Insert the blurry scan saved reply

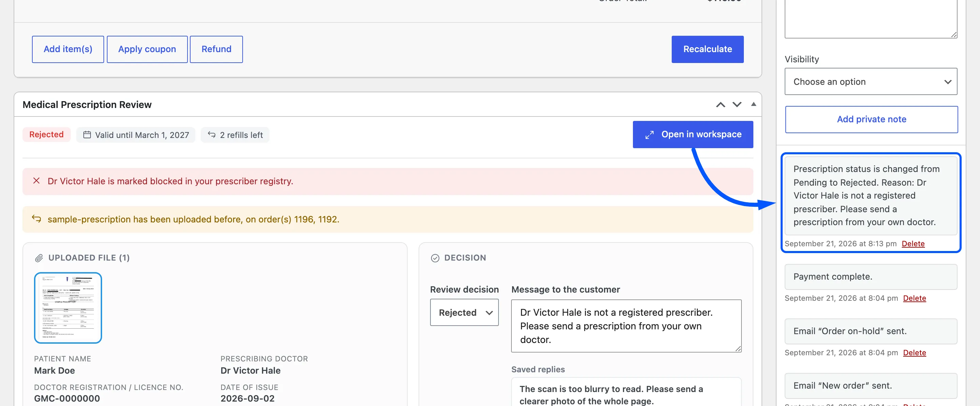tap(626, 394)
